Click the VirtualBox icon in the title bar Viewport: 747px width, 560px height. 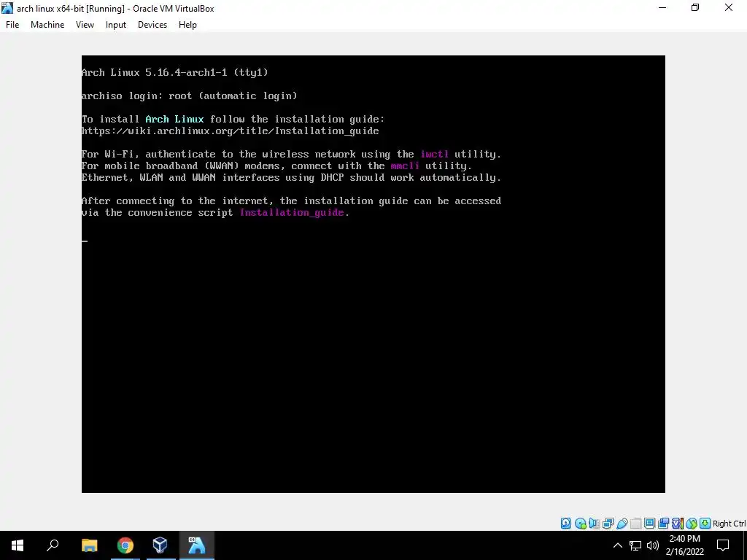[x=7, y=8]
